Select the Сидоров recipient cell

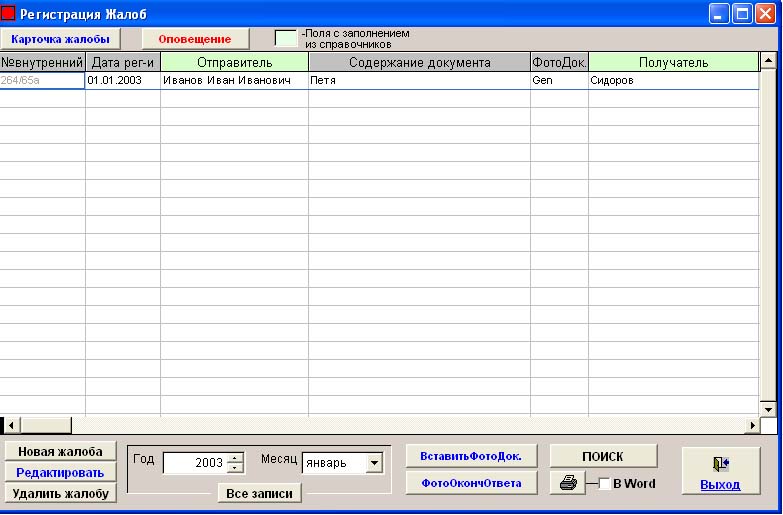(x=673, y=80)
